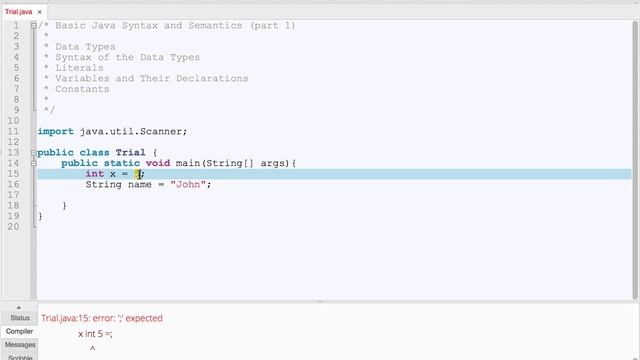
Task: Click the closing brace on line 18
Action: pyautogui.click(x=64, y=206)
